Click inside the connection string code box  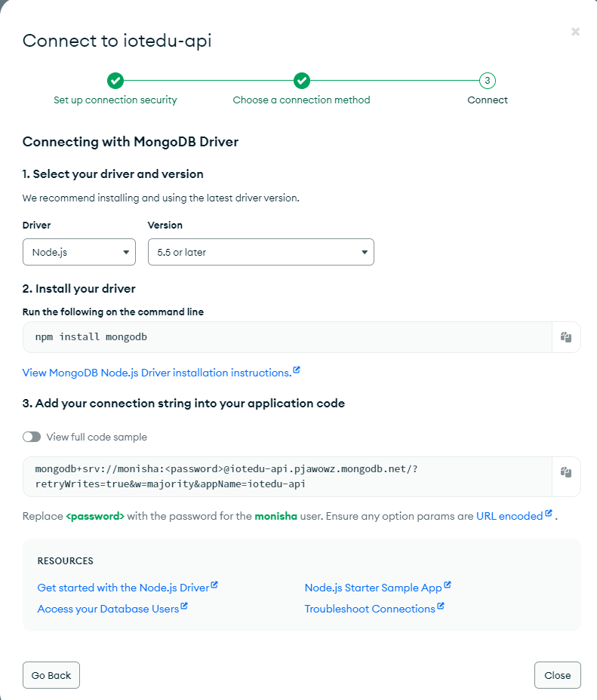pos(287,476)
